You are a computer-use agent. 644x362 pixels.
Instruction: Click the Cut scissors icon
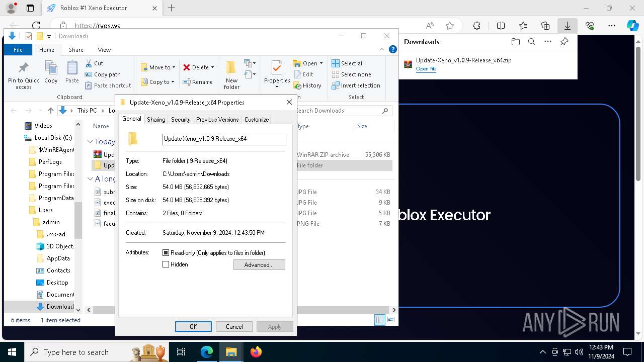coord(89,63)
